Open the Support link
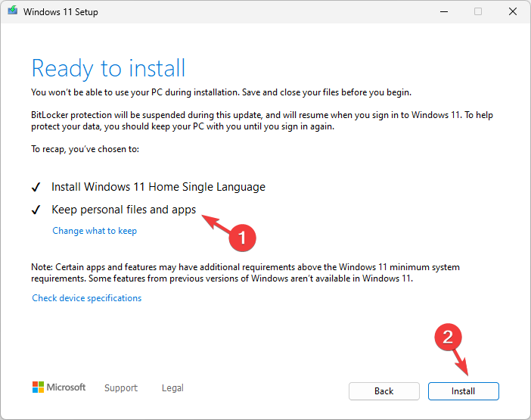Screen dimensions: 531x420 [x=121, y=387]
